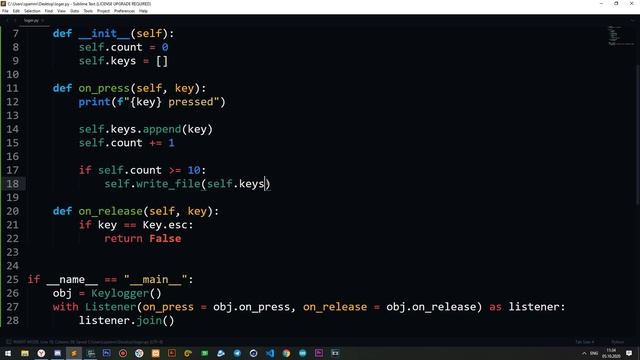Change the Python syntax in status bar
640x360 pixels.
[x=618, y=342]
